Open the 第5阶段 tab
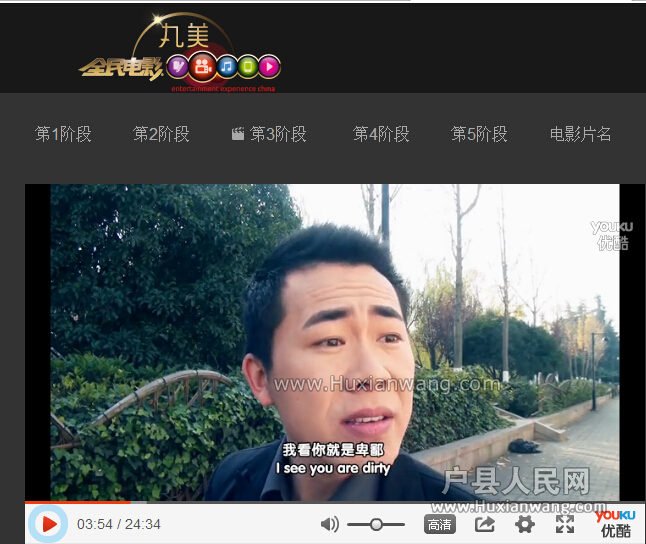 pos(479,134)
